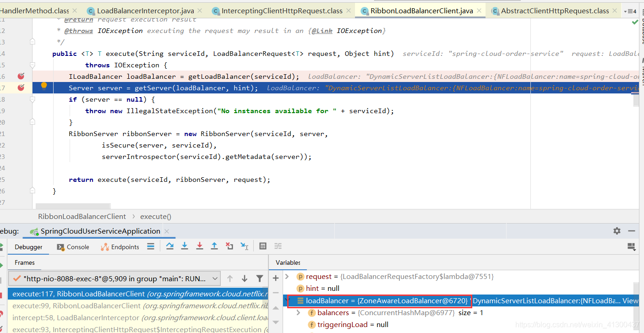Viewport: 644px width, 333px height.
Task: Click the Restore Layout icon in debugger
Action: [632, 247]
